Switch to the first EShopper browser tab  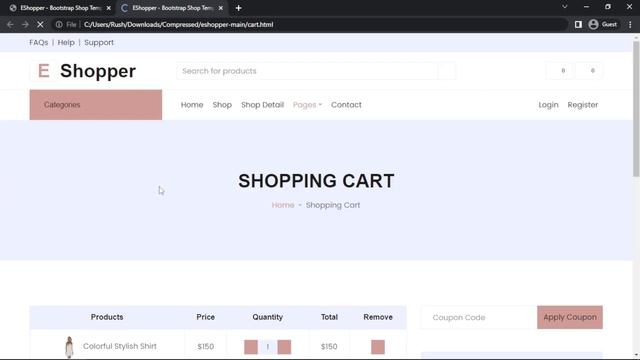pos(60,8)
